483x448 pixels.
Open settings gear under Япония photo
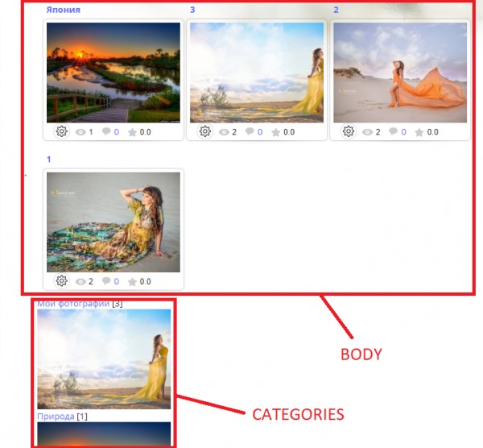pyautogui.click(x=62, y=131)
